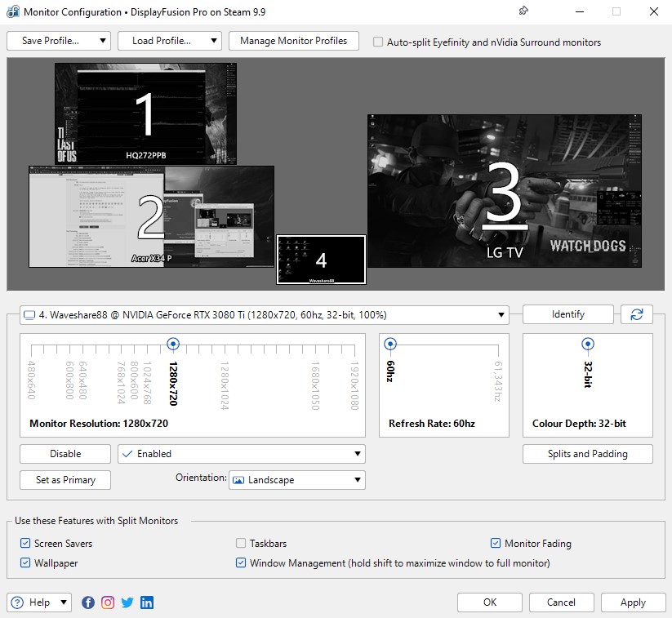
Task: Open the LinkedIn link icon
Action: (147, 602)
